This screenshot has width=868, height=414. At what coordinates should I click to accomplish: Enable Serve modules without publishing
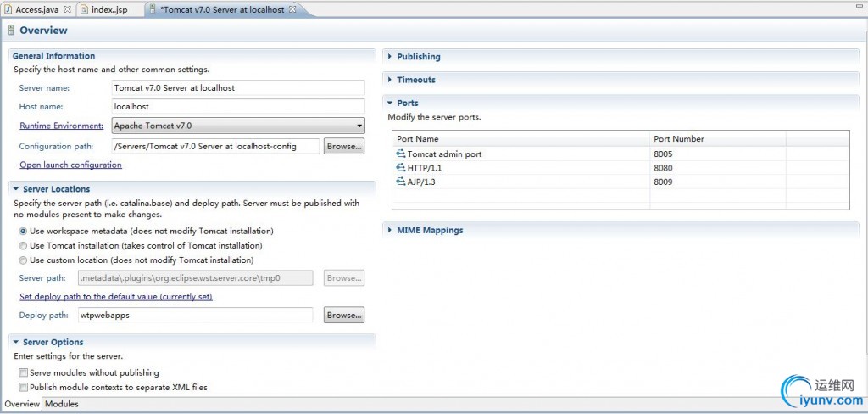23,373
